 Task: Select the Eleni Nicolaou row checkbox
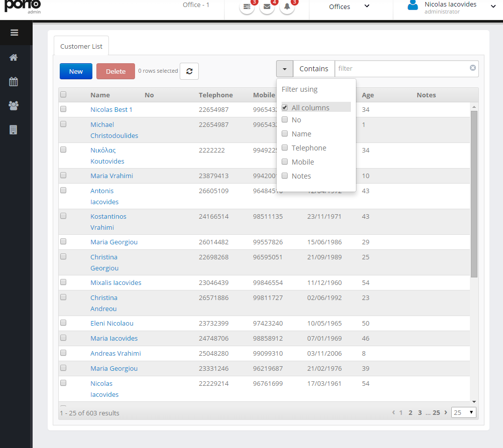point(63,323)
